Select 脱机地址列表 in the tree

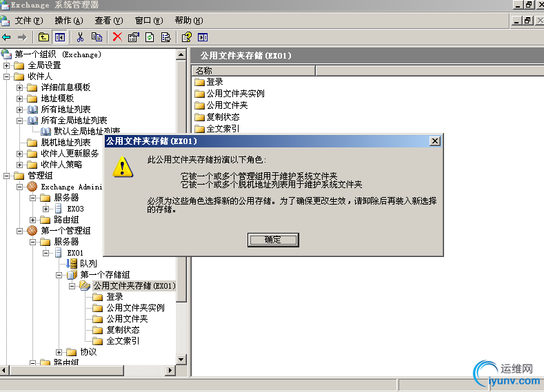(66, 143)
